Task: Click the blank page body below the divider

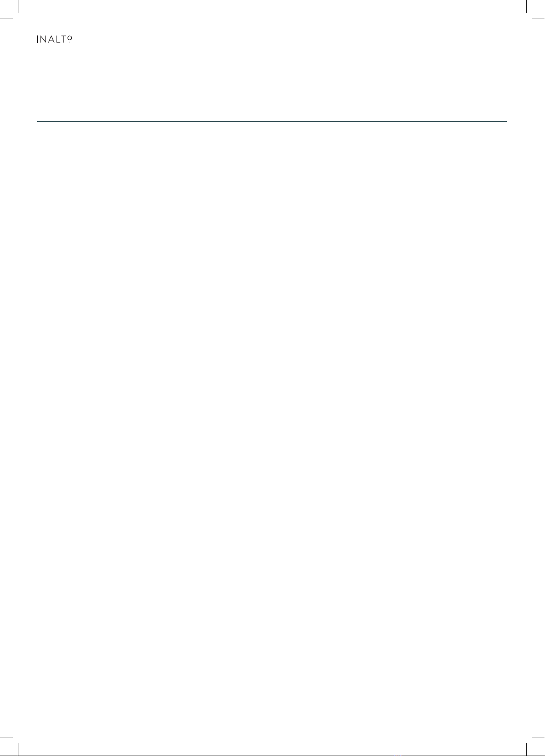Action: click(x=272, y=427)
